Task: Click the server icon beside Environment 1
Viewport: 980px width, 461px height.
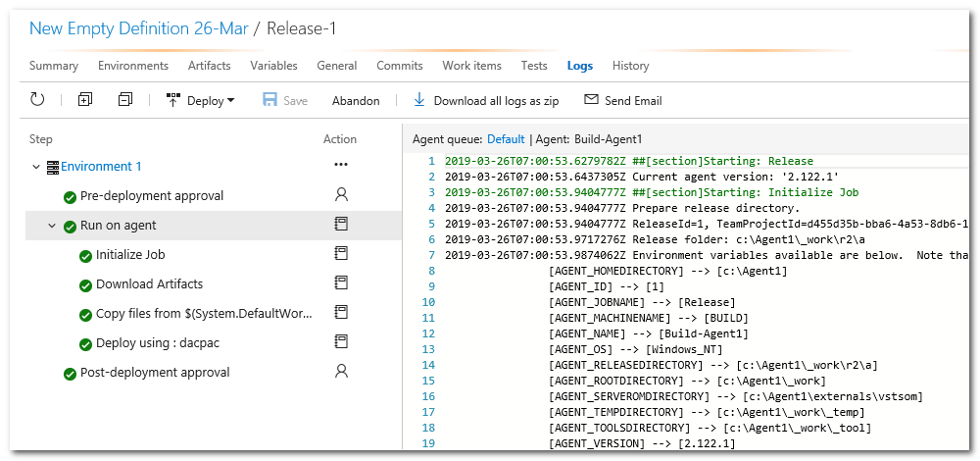Action: pos(53,167)
